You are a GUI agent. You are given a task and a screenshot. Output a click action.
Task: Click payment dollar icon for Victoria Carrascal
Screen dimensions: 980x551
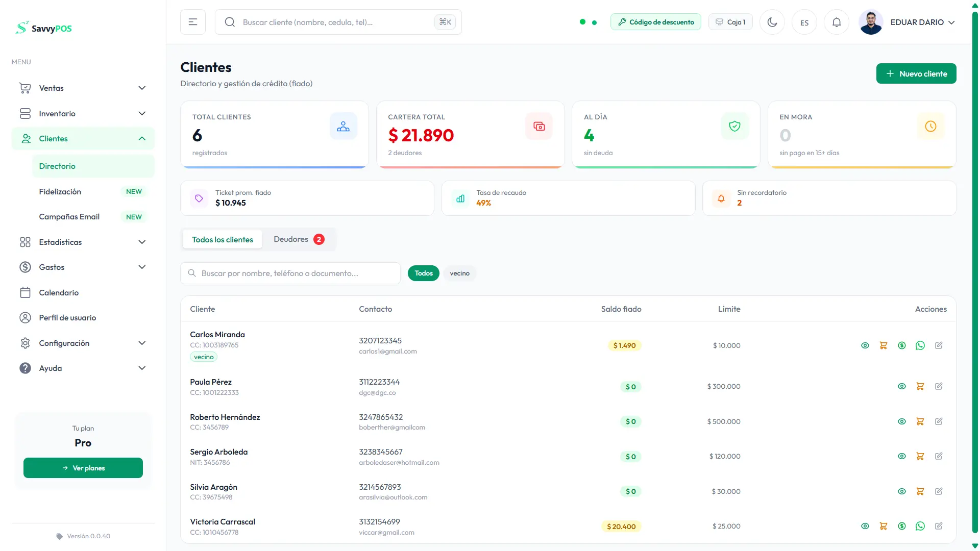click(x=901, y=526)
